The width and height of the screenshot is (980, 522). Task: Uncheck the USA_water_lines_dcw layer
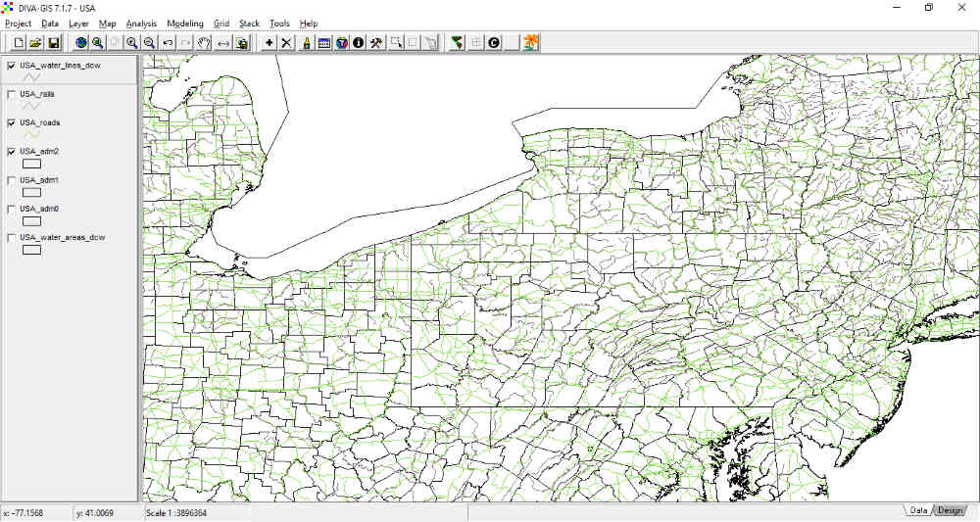tap(11, 66)
